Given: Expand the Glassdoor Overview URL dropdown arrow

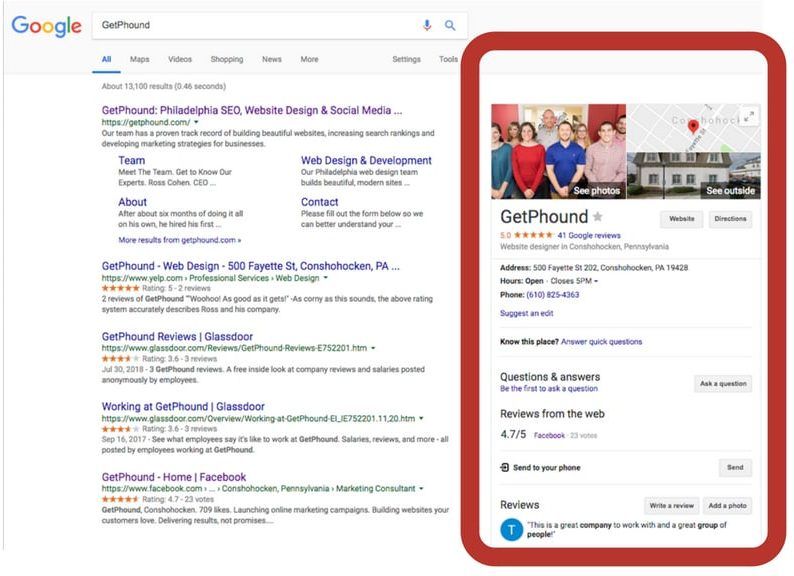Looking at the screenshot, I should click(421, 418).
